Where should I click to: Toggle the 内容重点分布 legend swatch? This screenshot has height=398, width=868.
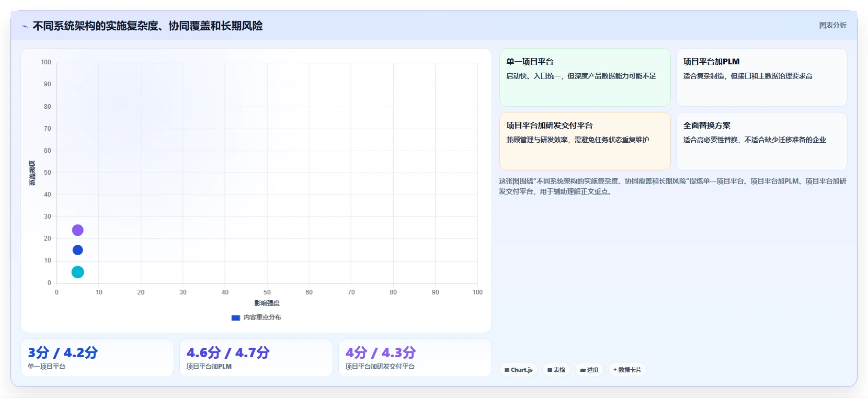236,317
